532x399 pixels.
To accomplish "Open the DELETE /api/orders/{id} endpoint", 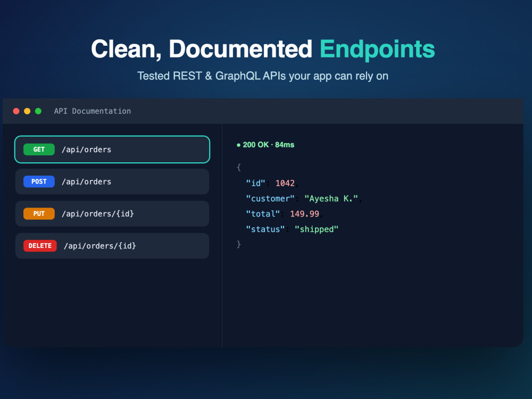I will 112,246.
